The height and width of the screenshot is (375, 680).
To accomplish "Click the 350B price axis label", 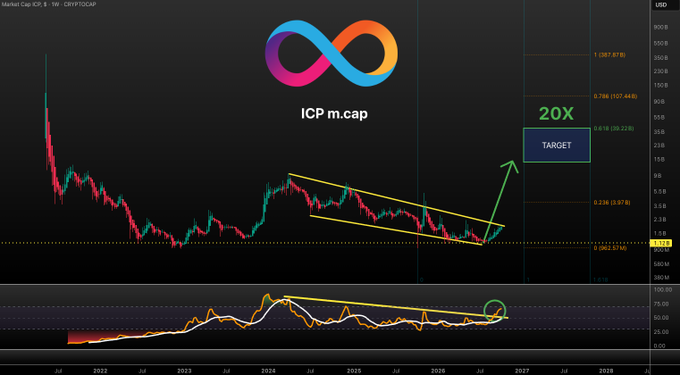I will [660, 57].
